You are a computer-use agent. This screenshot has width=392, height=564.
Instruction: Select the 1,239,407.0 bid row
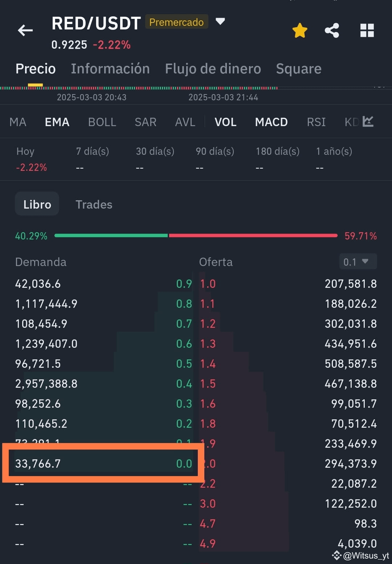click(103, 343)
